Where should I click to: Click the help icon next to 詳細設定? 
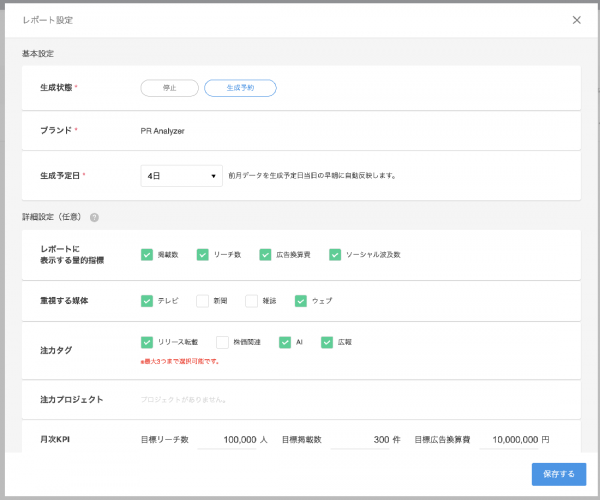click(94, 217)
